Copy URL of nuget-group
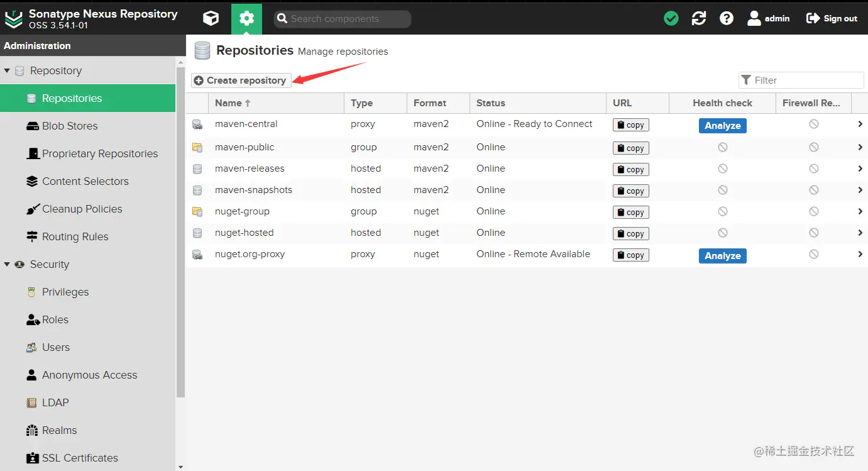 pyautogui.click(x=631, y=213)
